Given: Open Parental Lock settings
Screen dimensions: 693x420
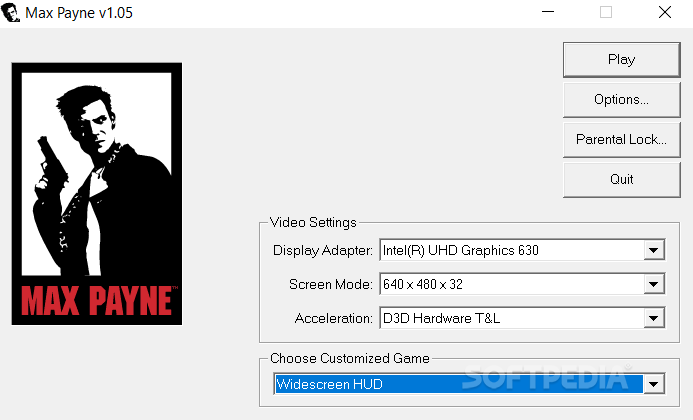Looking at the screenshot, I should [621, 140].
